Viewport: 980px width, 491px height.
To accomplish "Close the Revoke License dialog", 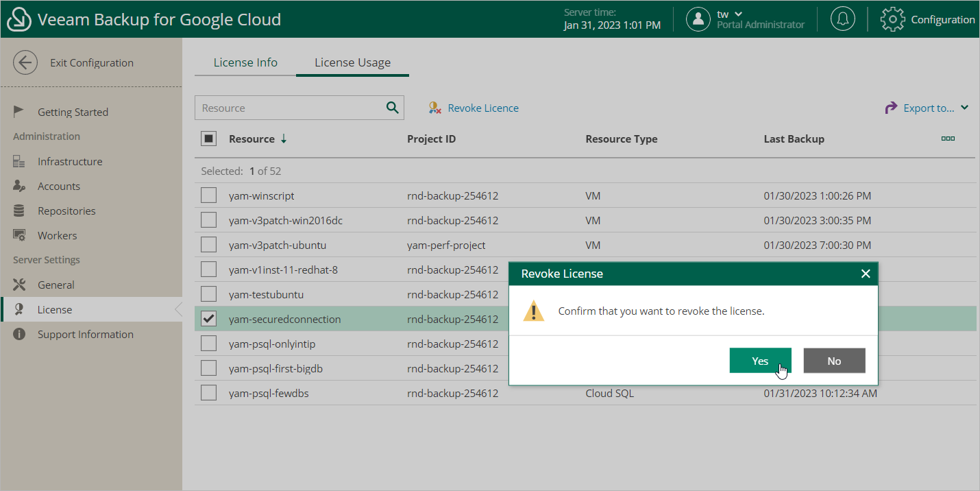I will pos(866,274).
